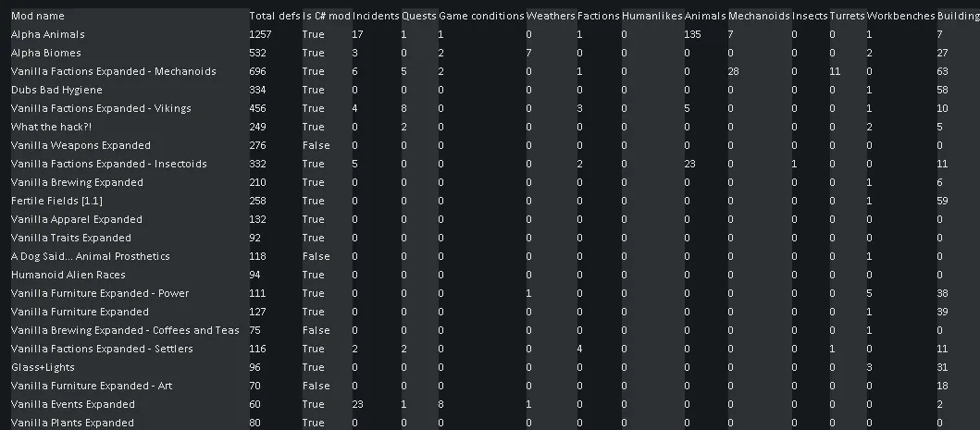Select the Alpha Animals mod row
Screen dimensions: 980x430
[47, 34]
